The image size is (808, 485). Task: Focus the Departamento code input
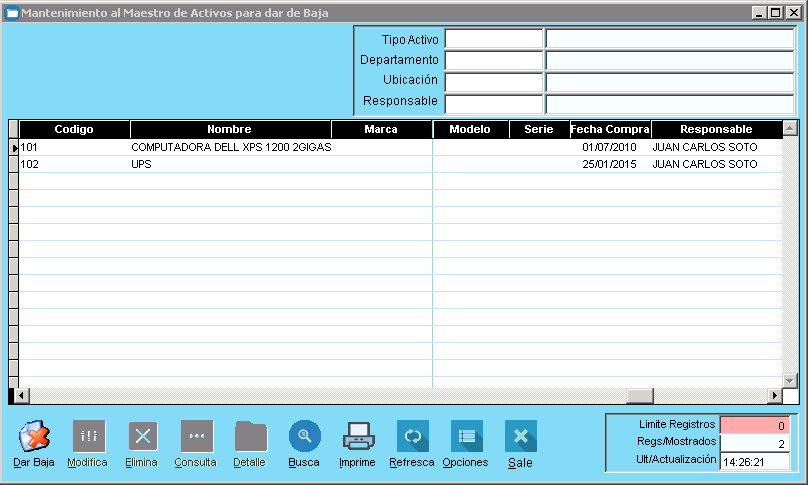(x=493, y=60)
